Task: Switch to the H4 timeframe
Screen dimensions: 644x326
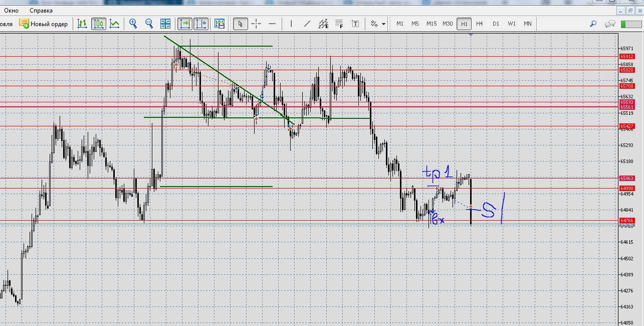Action: click(480, 24)
